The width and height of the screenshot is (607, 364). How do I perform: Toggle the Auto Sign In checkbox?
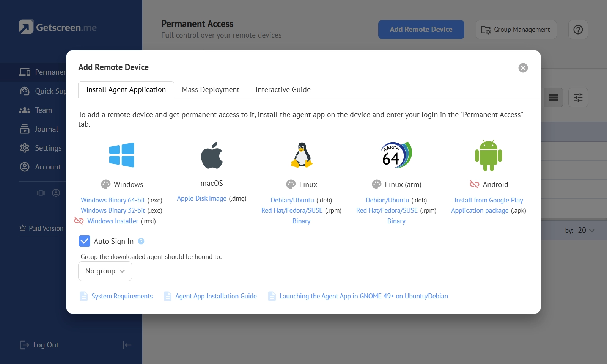coord(85,241)
